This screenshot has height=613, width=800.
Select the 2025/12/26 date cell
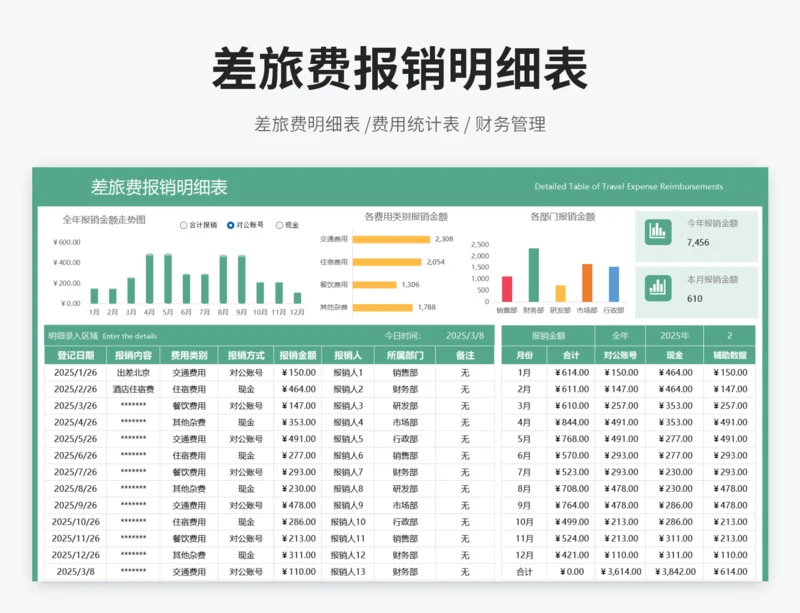(x=76, y=555)
